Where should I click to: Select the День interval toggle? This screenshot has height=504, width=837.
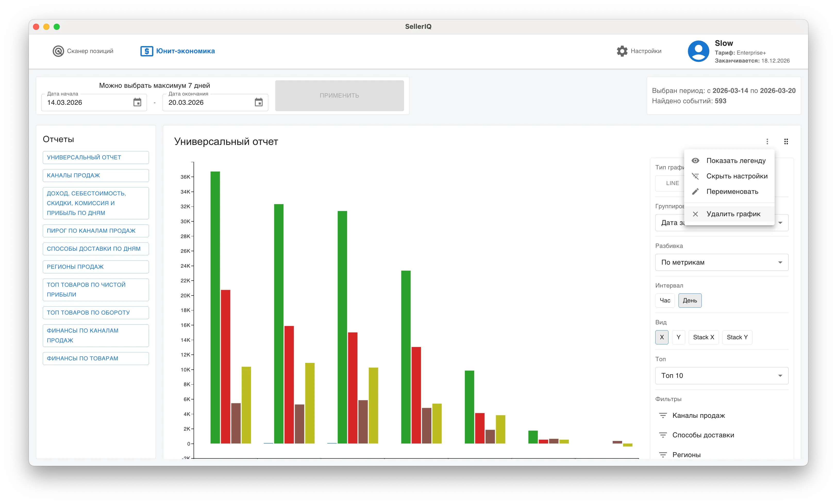[690, 300]
